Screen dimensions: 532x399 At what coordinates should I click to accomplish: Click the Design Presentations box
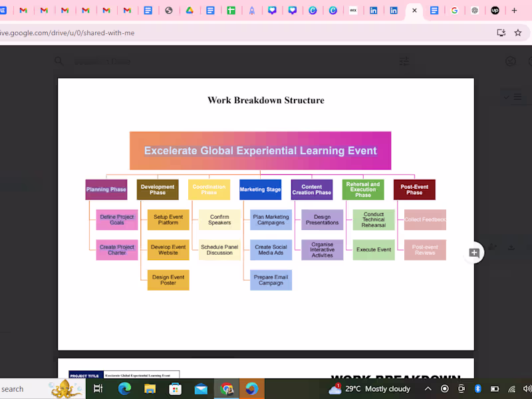(323, 219)
